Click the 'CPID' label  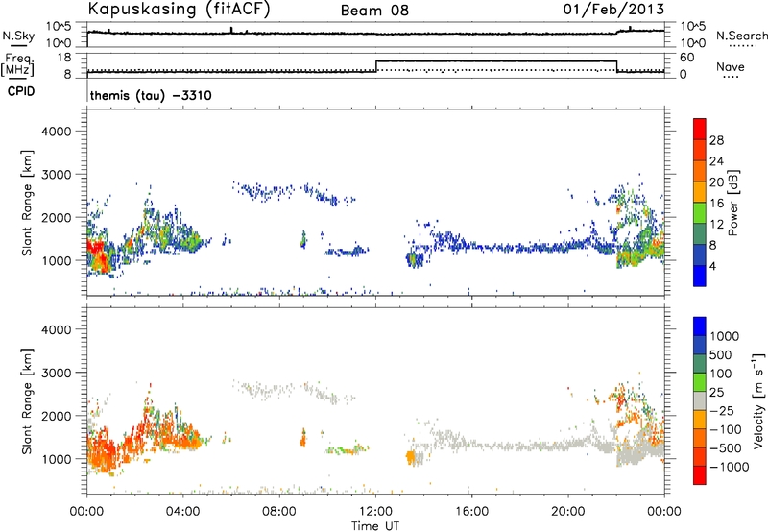21,91
